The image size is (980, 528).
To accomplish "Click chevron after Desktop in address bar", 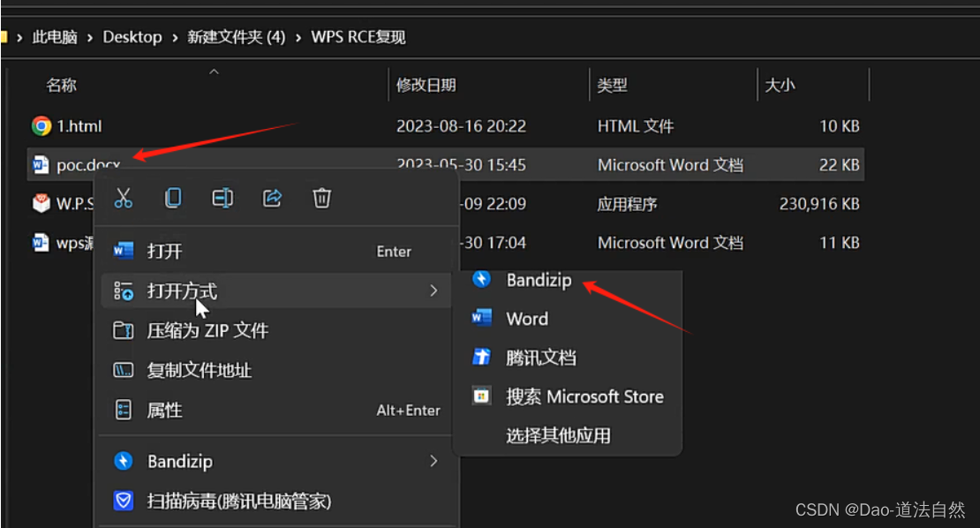I will tap(175, 37).
